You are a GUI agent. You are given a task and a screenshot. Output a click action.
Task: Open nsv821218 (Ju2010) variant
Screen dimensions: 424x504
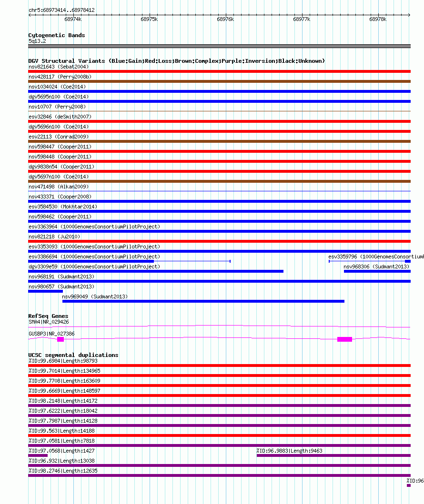pos(54,237)
